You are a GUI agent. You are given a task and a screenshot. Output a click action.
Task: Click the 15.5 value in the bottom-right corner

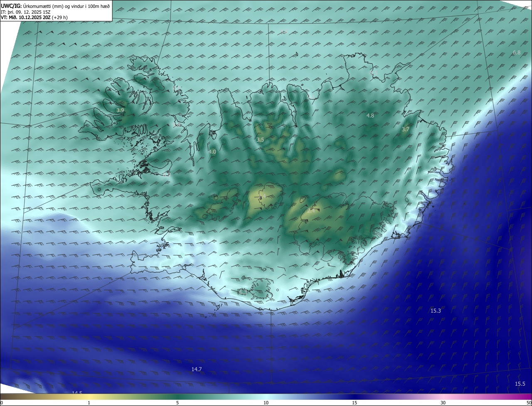520,384
